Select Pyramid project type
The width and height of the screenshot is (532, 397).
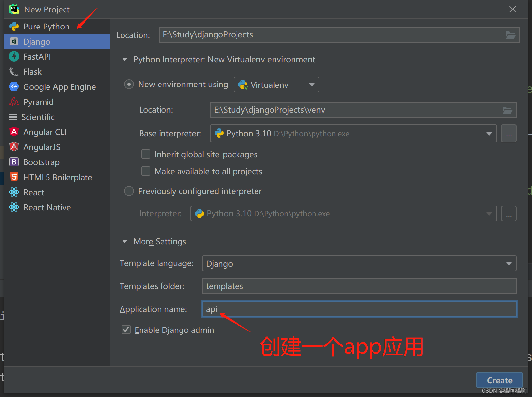[57, 102]
